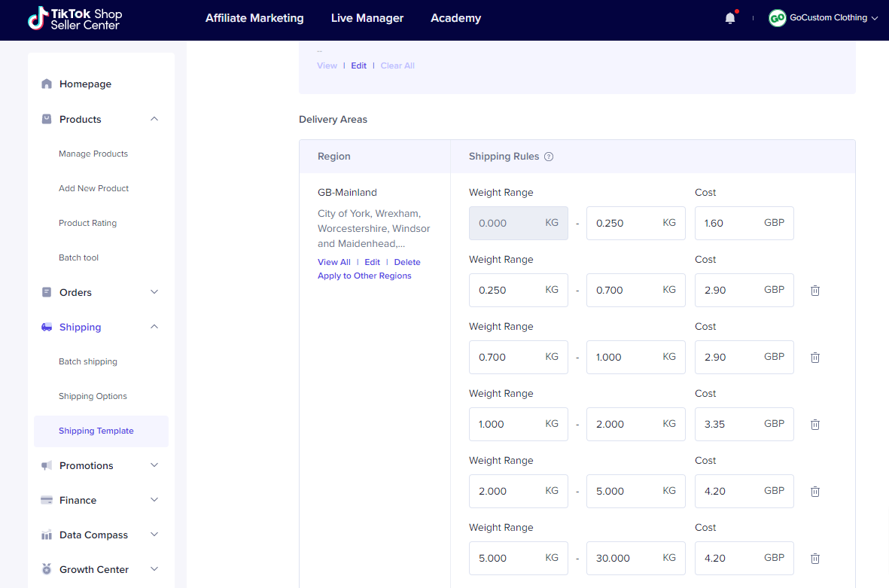Click the 1.60 GBP cost field

(x=744, y=224)
